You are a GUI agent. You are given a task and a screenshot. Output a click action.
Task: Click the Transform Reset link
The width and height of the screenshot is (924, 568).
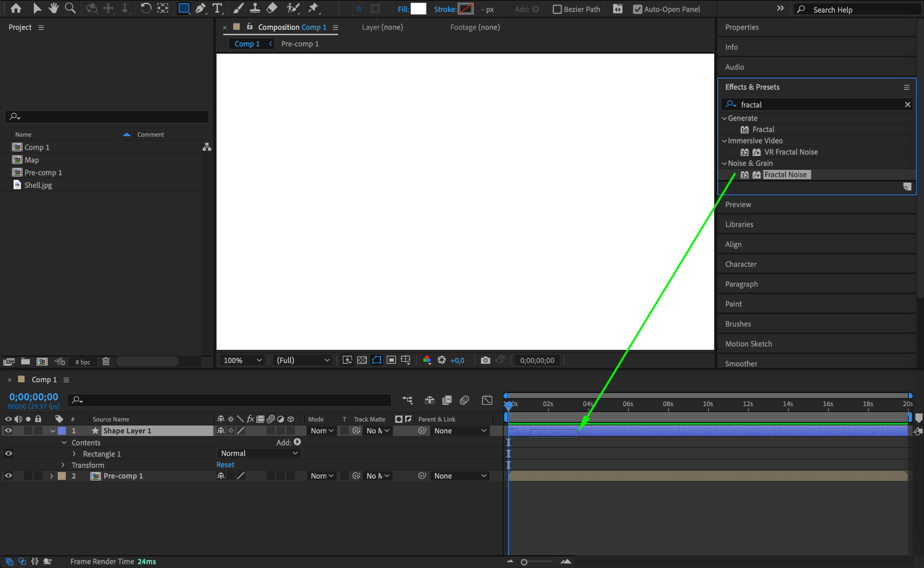coord(225,465)
